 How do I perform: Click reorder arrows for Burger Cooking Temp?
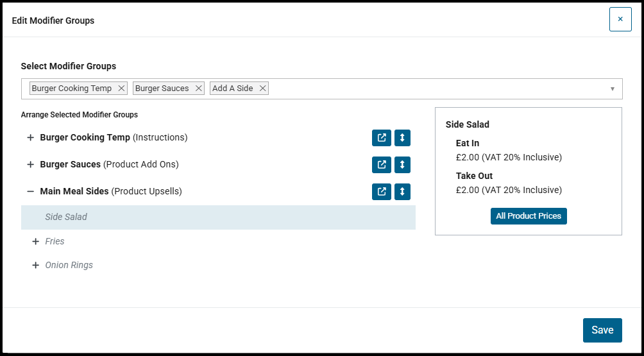tap(403, 138)
